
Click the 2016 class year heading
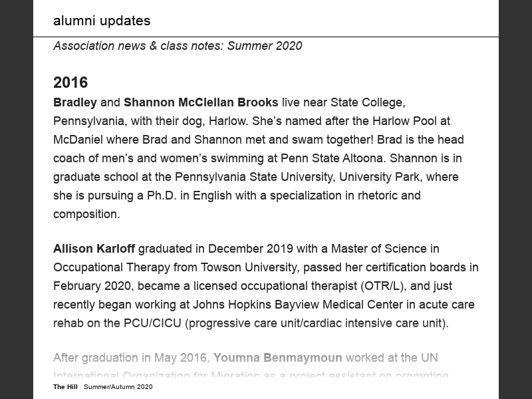tap(70, 82)
